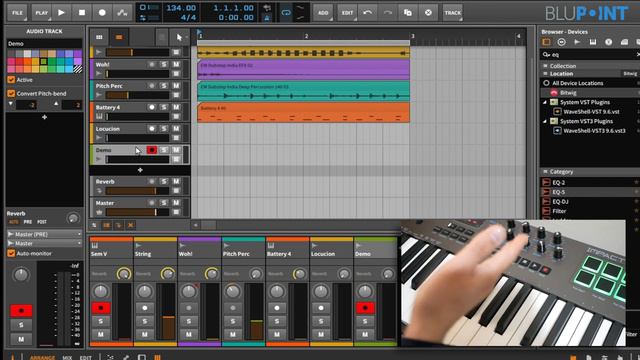
Task: Solo the Pitch Perc track
Action: 164,86
